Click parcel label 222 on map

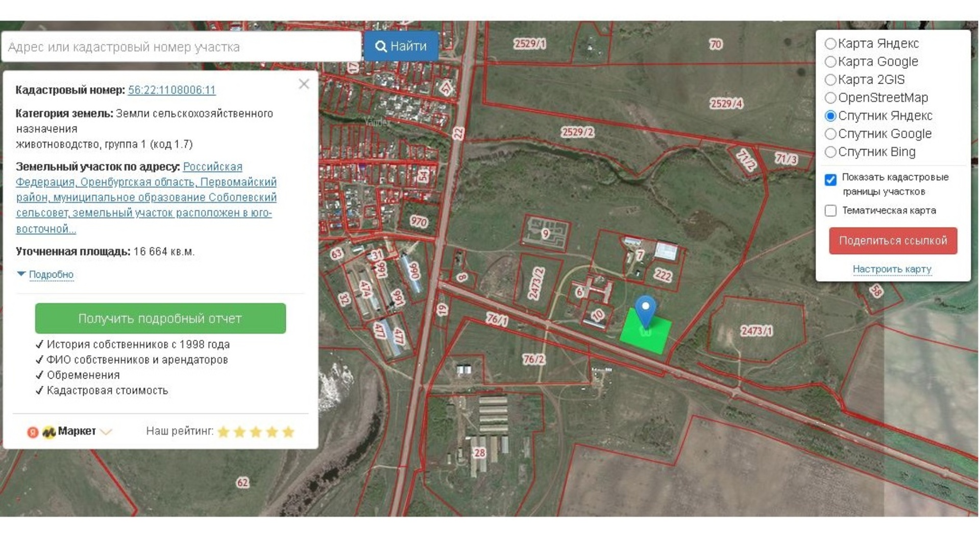[x=663, y=276]
